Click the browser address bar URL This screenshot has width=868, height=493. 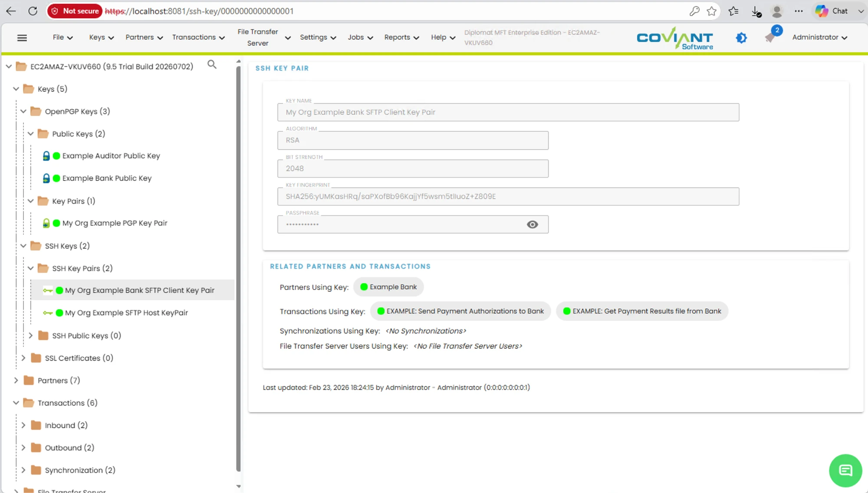tap(199, 11)
